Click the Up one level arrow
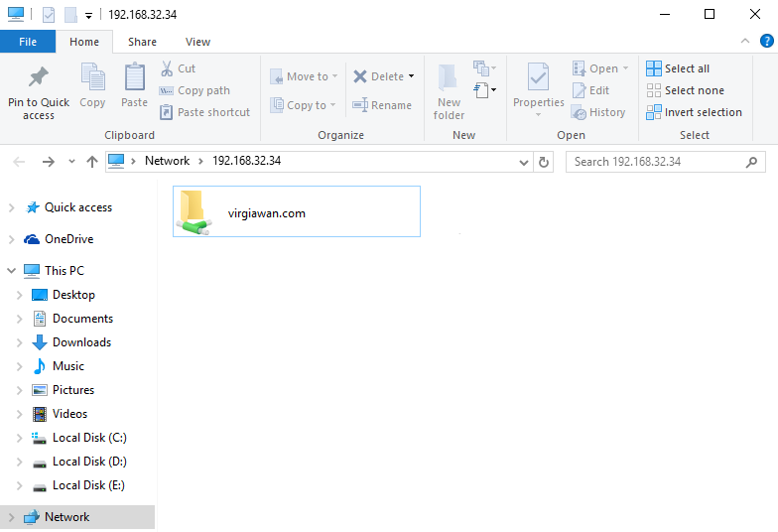 91,161
